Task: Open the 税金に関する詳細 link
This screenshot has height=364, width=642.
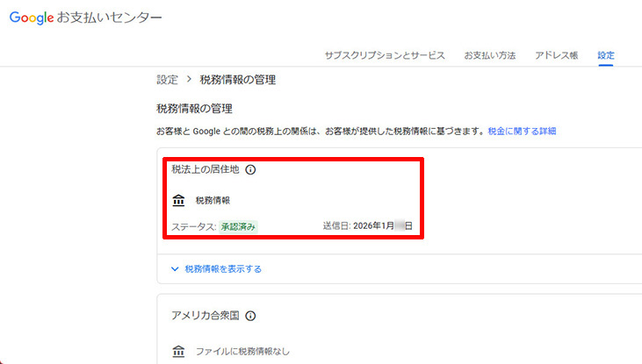Action: pos(522,131)
